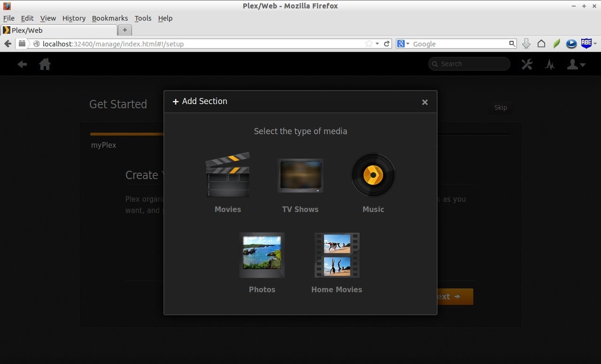Select the Movies clapperboard icon
This screenshot has width=601, height=364.
[x=228, y=174]
